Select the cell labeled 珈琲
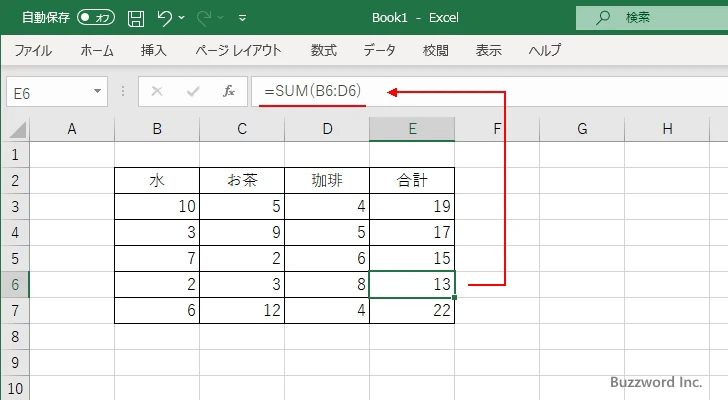This screenshot has height=400, width=728. click(327, 181)
